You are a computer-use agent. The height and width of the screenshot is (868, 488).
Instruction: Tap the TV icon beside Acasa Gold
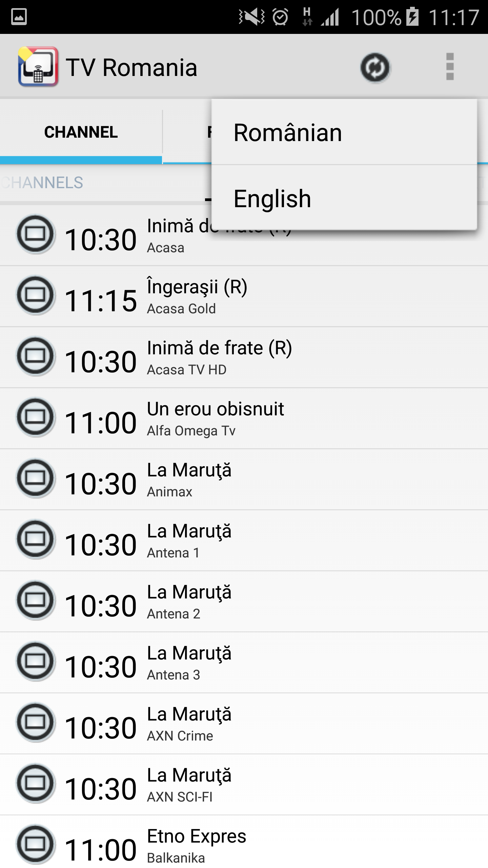point(36,295)
